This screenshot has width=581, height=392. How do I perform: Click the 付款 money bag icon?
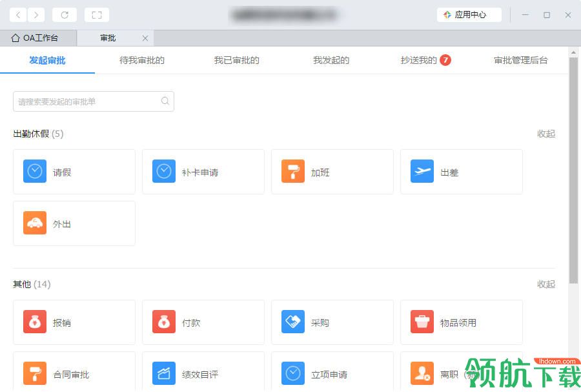pos(164,322)
